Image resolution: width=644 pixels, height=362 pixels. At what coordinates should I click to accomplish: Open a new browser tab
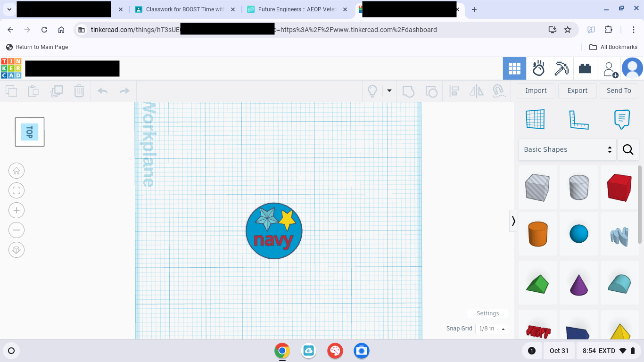474,9
